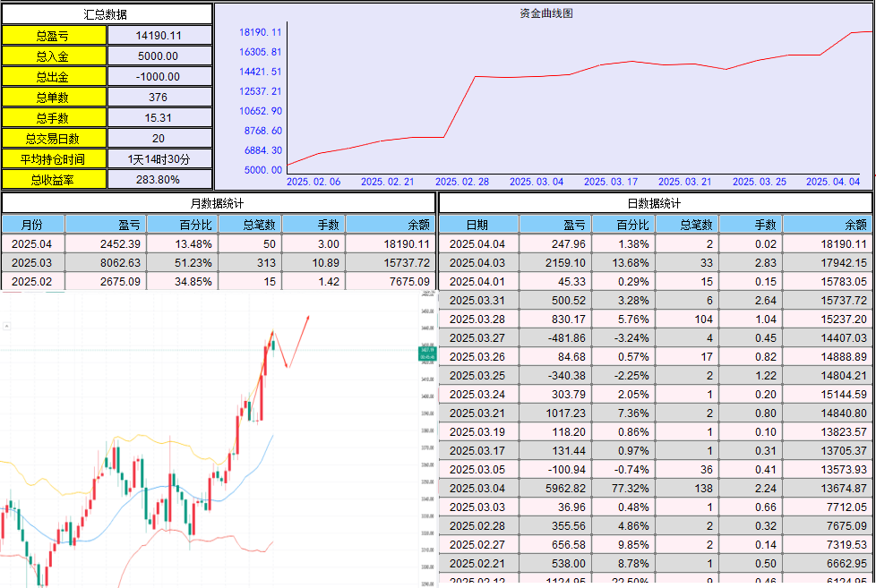Screen dimensions: 876x588
Task: Select the 5000.00 total deposit value
Action: click(x=159, y=56)
